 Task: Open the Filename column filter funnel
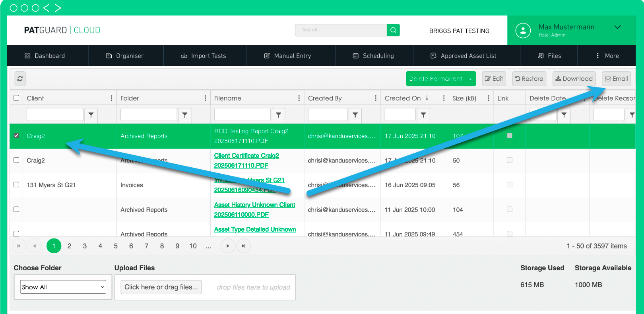[x=278, y=115]
